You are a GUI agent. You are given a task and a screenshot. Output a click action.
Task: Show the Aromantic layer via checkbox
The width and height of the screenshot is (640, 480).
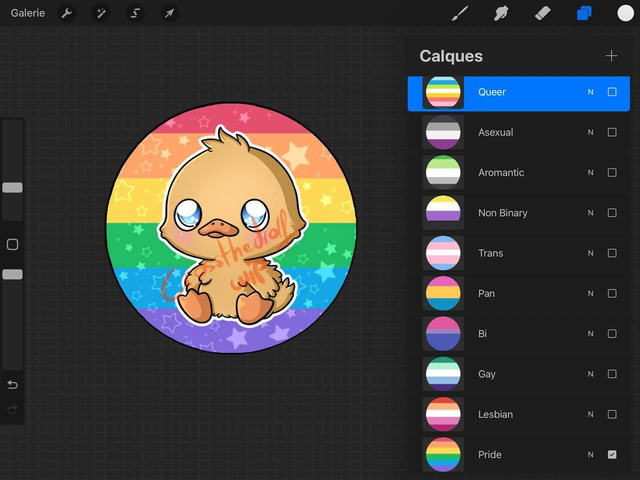coord(612,173)
